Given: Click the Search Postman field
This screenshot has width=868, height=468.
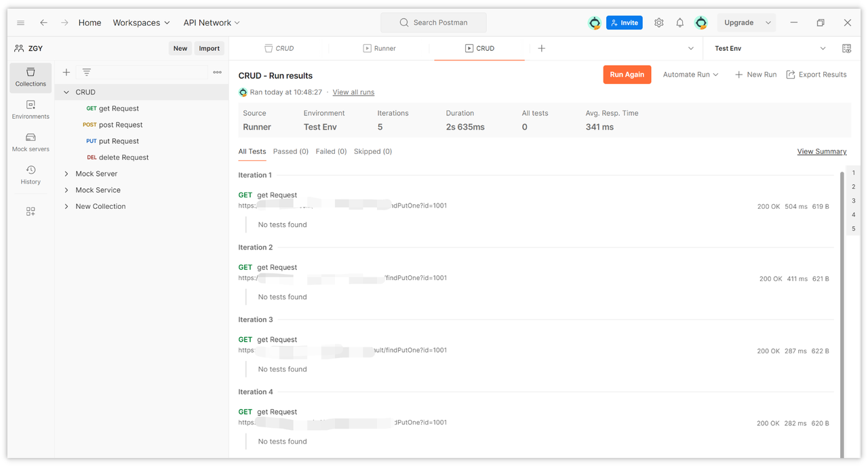Looking at the screenshot, I should (x=434, y=22).
